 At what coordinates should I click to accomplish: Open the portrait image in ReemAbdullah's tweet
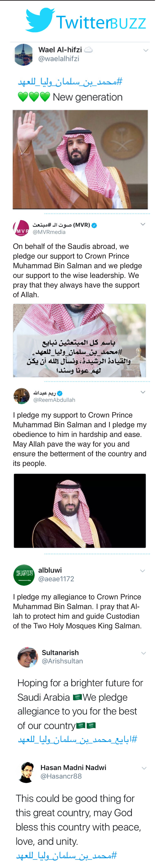[80, 510]
